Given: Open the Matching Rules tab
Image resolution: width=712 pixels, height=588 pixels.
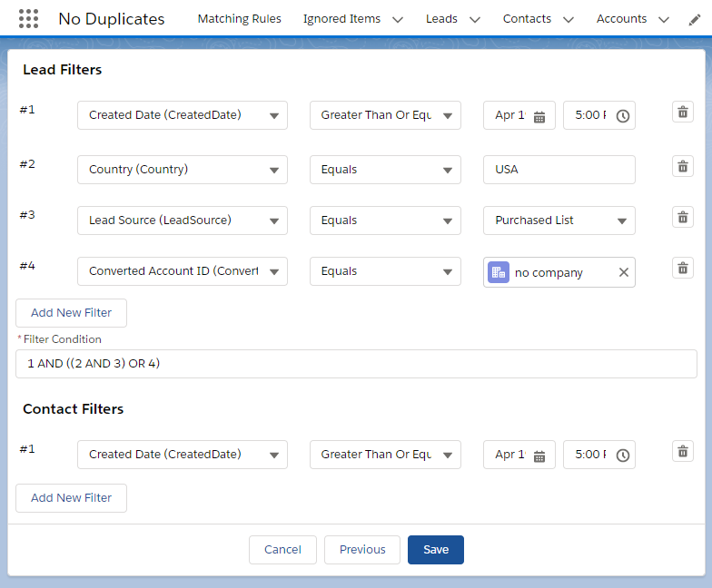Looking at the screenshot, I should [239, 19].
